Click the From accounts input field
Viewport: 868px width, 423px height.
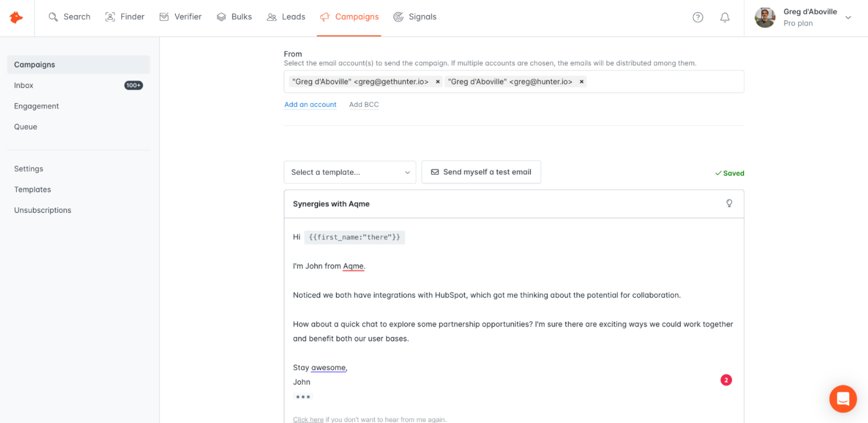(514, 82)
